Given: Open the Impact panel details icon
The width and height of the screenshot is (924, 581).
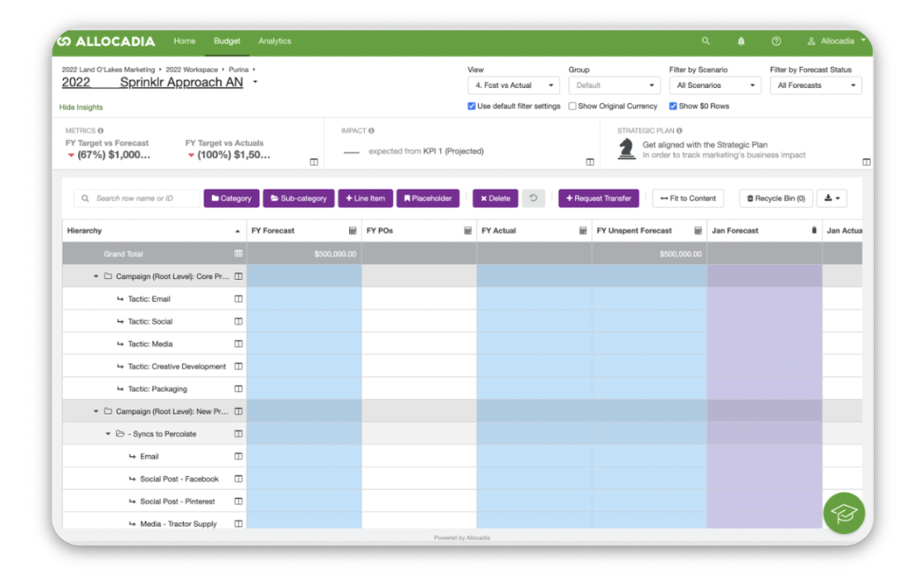Looking at the screenshot, I should tap(590, 162).
